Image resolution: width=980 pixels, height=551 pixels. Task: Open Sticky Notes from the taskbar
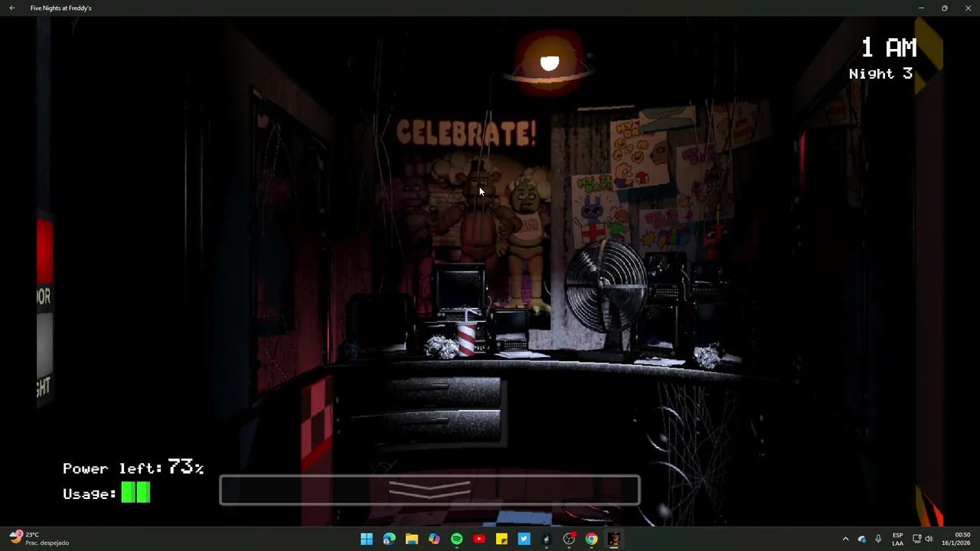[x=501, y=540]
